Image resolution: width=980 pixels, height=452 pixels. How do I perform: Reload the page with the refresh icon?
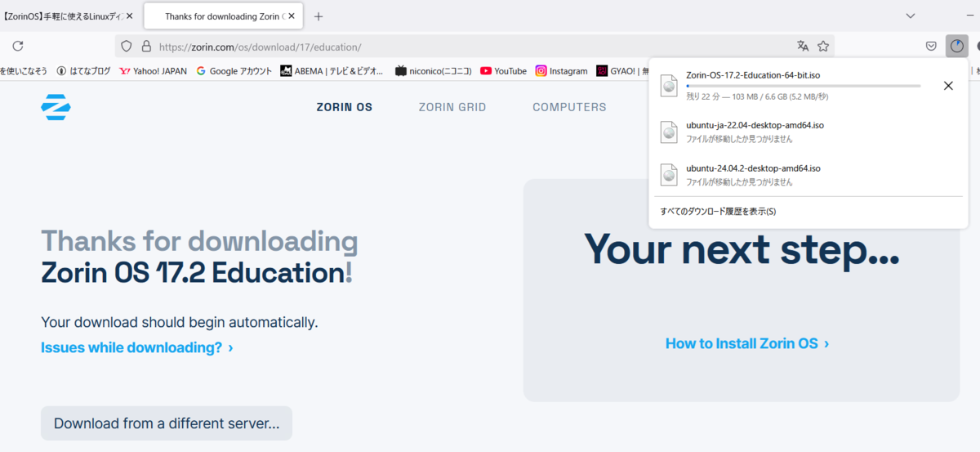click(x=18, y=47)
